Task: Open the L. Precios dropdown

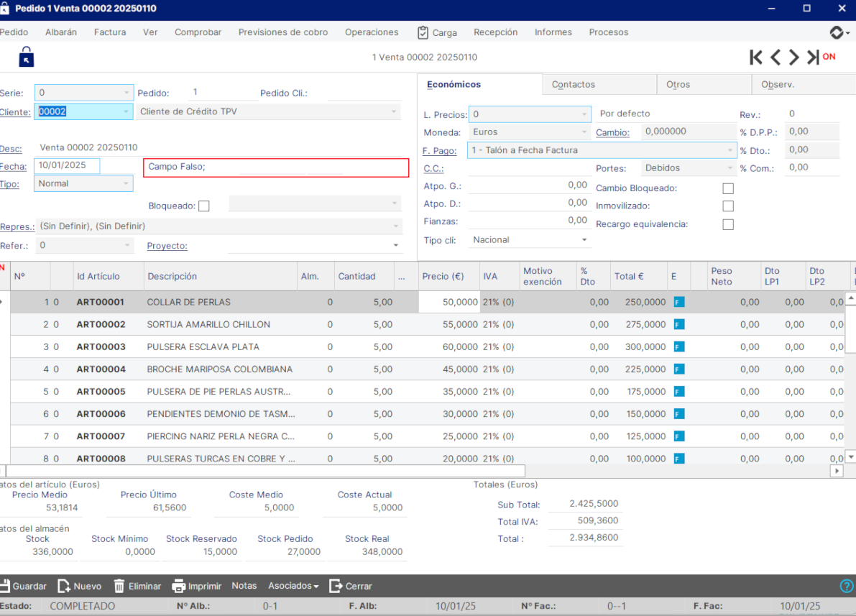Action: click(584, 114)
